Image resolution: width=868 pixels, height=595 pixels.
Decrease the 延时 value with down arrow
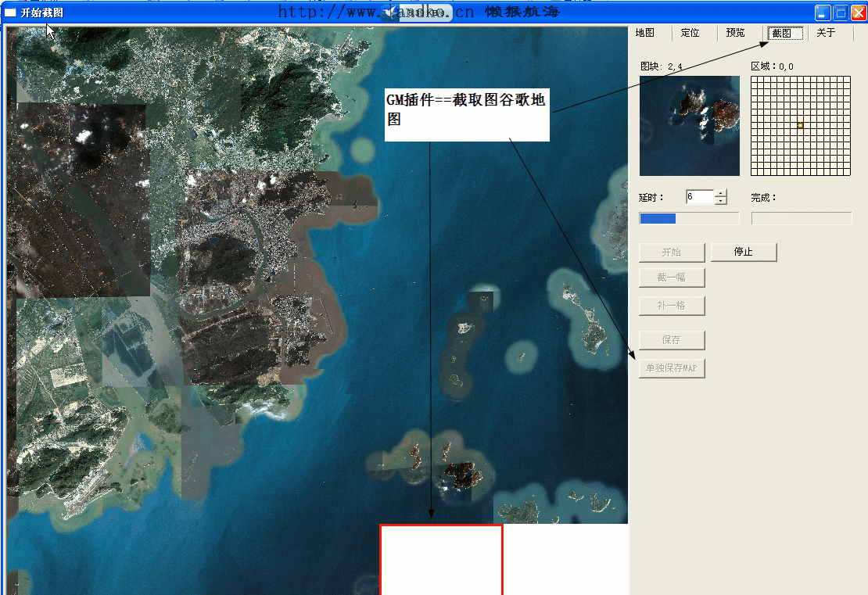(x=720, y=200)
